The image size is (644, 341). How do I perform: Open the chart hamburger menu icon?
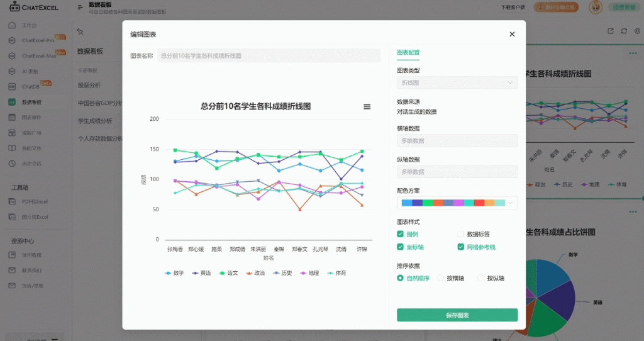tap(367, 106)
